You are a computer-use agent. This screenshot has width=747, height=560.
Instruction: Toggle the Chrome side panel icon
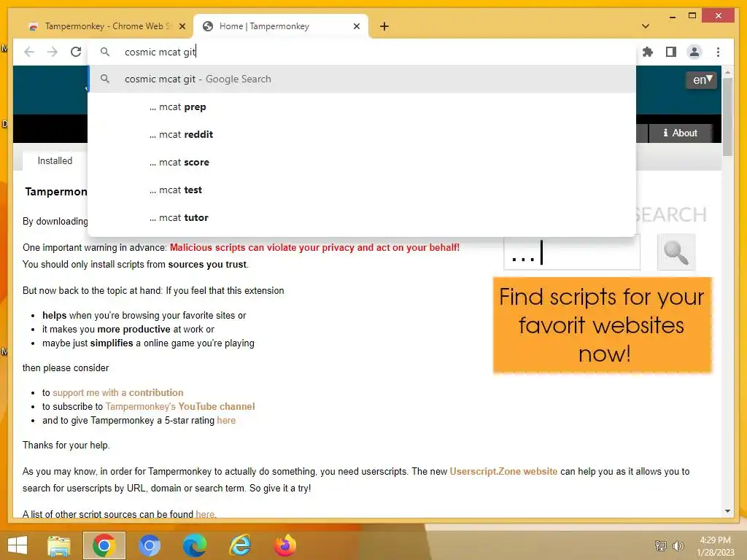(671, 52)
